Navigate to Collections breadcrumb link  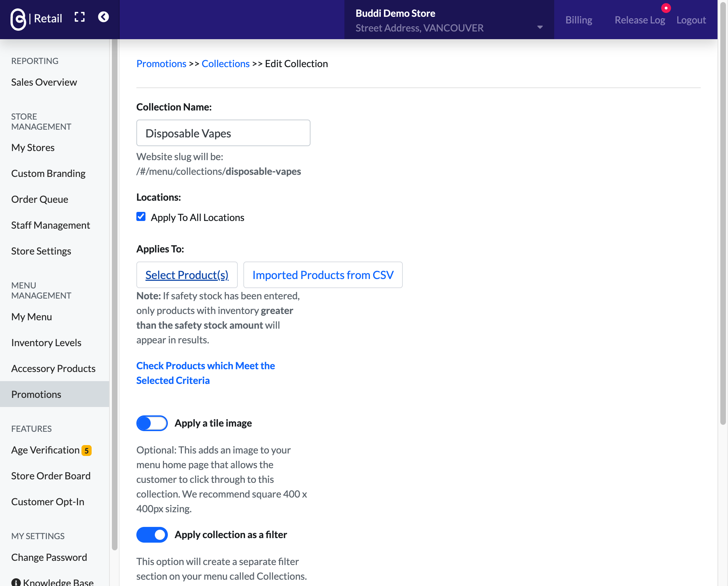click(x=226, y=64)
